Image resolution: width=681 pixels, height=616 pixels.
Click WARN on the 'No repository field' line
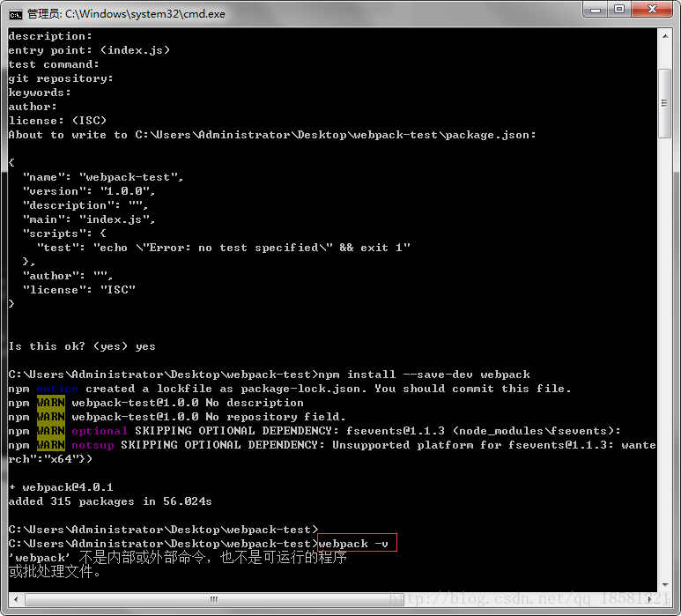click(51, 417)
